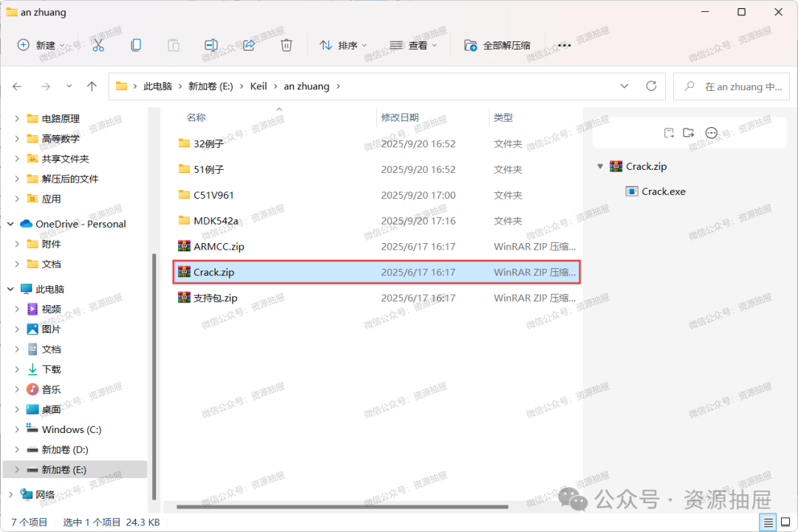Collapse the 此电脑 tree node
The height and width of the screenshot is (532, 798).
click(x=10, y=289)
